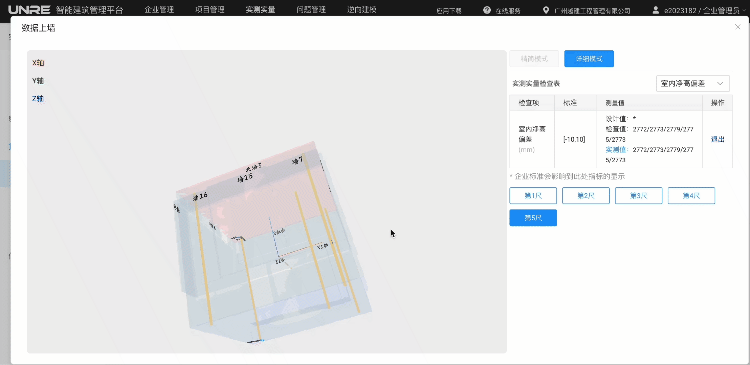This screenshot has height=365, width=750.
Task: Open the 问题管理 menu
Action: [311, 10]
